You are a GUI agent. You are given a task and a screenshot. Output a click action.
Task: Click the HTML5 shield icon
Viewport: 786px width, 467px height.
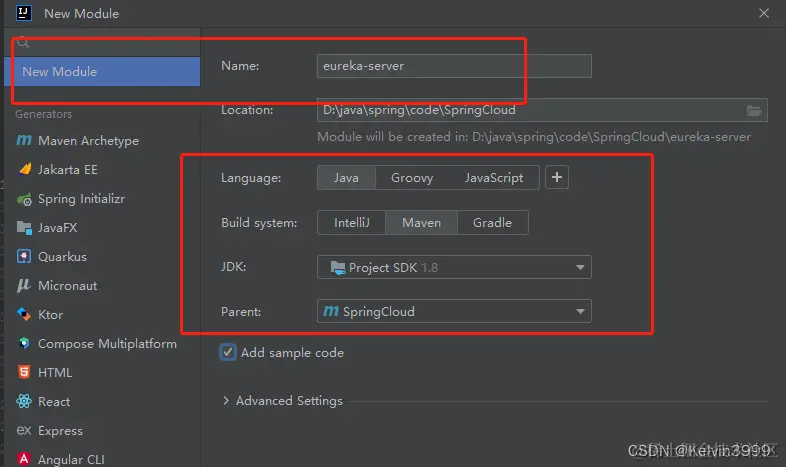click(x=24, y=372)
